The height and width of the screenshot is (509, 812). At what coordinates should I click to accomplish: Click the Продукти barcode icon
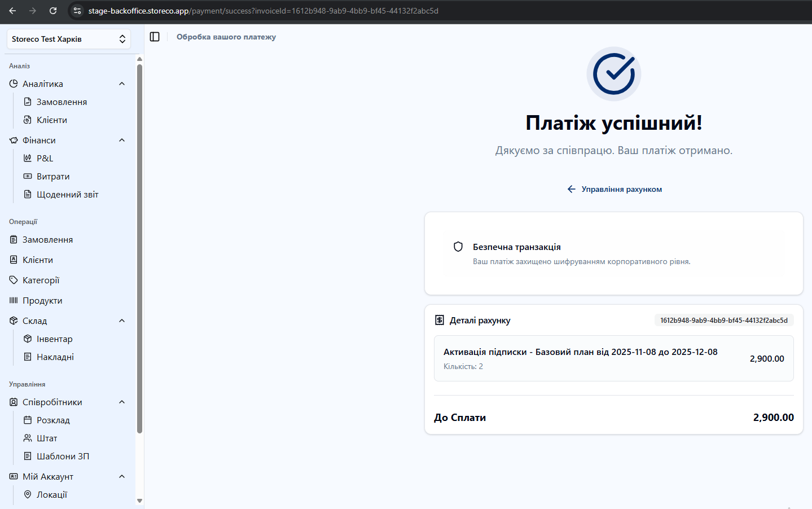click(x=14, y=300)
